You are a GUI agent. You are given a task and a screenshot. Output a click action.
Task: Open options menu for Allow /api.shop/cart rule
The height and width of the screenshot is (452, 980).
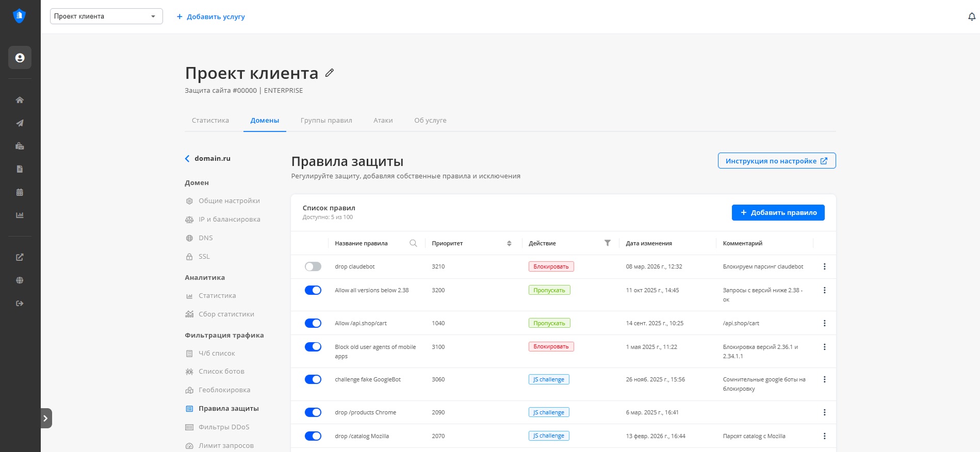(x=824, y=323)
